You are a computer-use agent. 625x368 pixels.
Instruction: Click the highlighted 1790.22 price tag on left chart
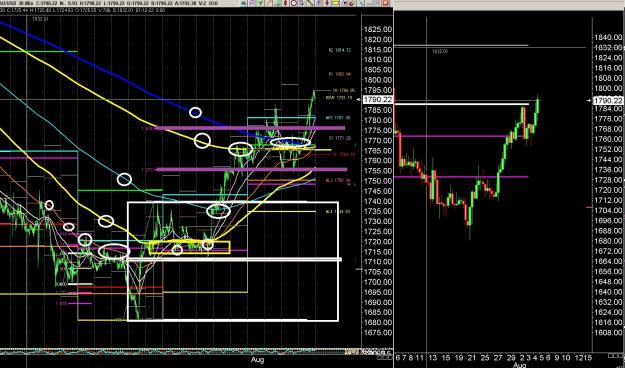tap(377, 100)
